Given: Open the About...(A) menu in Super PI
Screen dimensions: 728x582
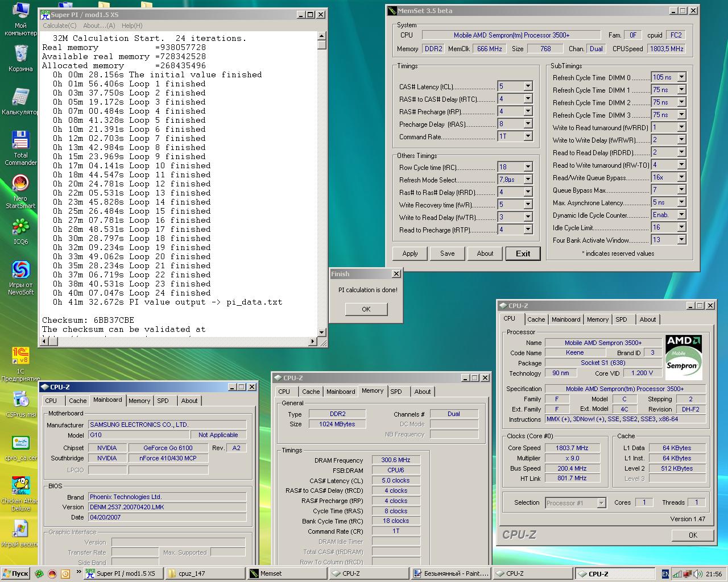Looking at the screenshot, I should point(99,26).
